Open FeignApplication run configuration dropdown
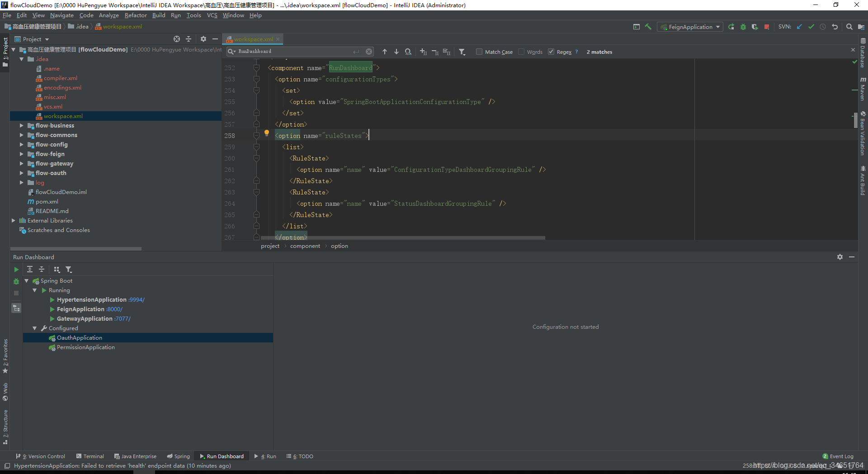The width and height of the screenshot is (868, 474). [690, 27]
